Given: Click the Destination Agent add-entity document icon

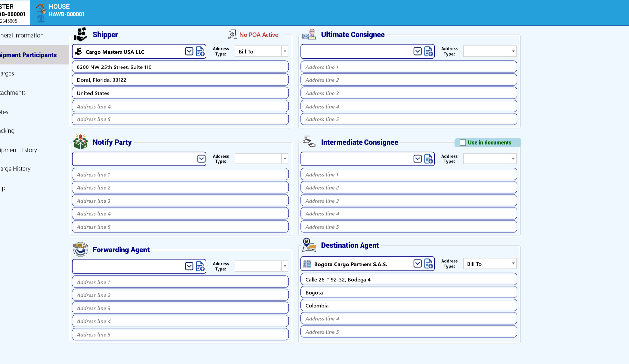Looking at the screenshot, I should (429, 264).
